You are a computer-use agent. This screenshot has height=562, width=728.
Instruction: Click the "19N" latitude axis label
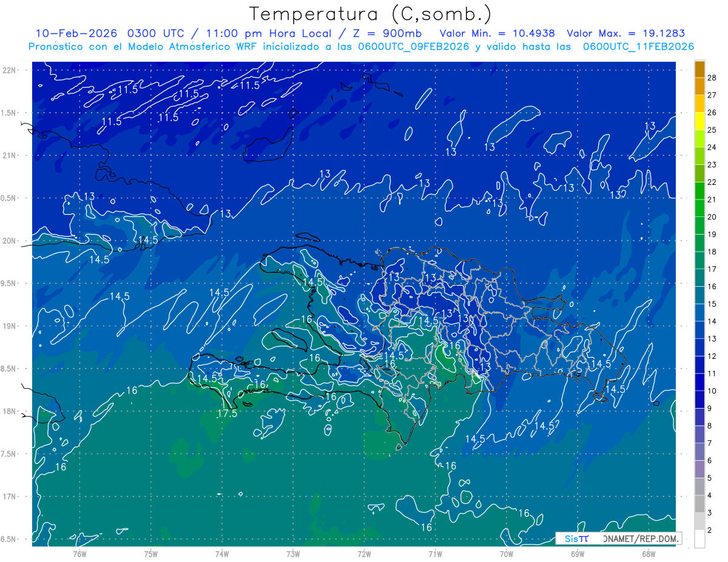tap(9, 326)
